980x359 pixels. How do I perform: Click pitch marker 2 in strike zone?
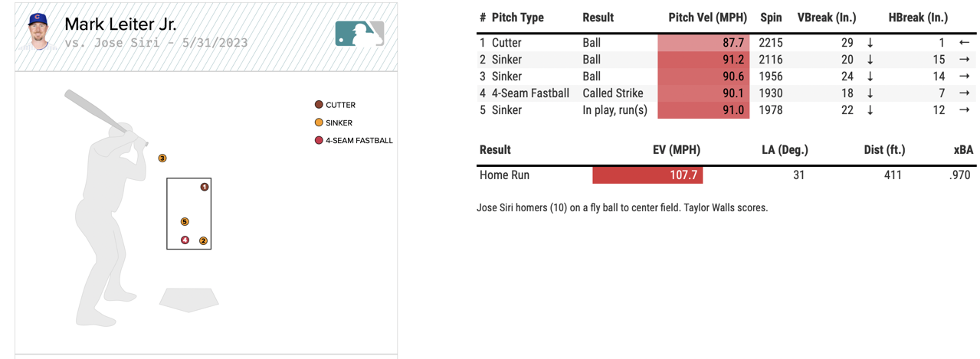(203, 240)
